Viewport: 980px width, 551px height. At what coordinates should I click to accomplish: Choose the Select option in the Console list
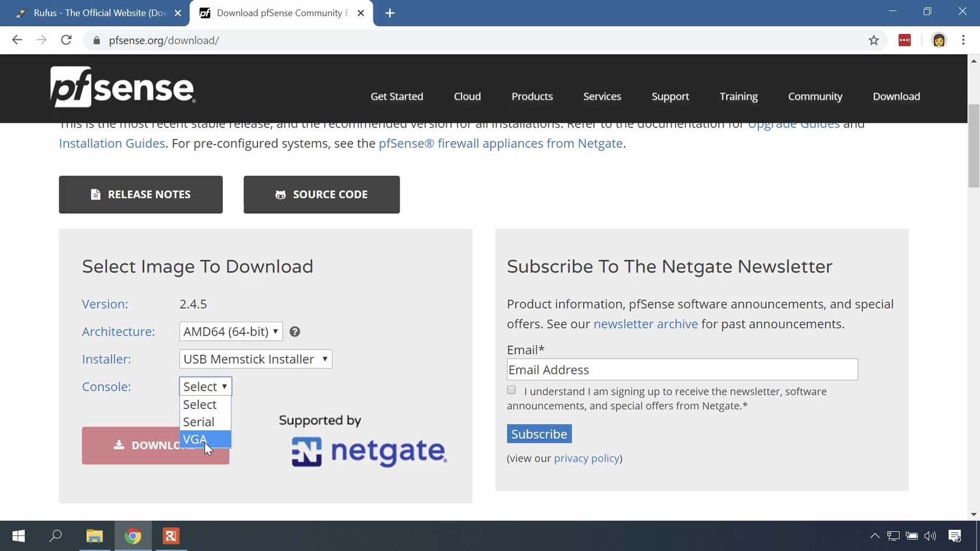[205, 404]
